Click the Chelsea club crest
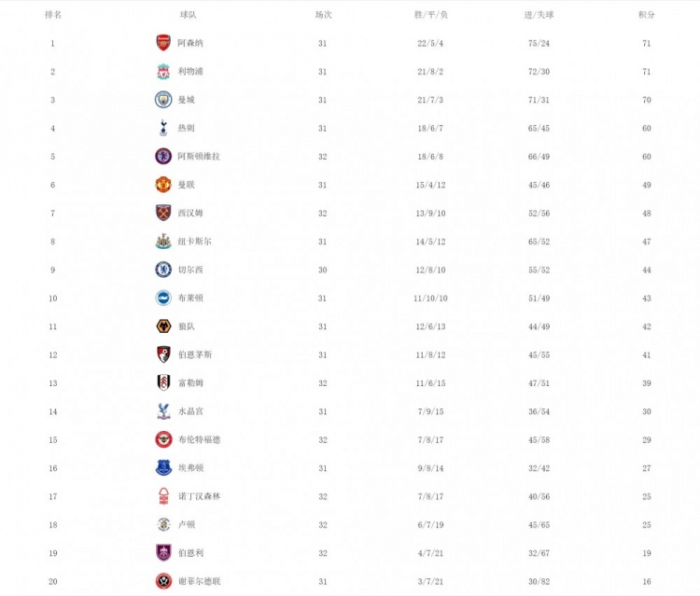Image resolution: width=700 pixels, height=596 pixels. tap(163, 270)
